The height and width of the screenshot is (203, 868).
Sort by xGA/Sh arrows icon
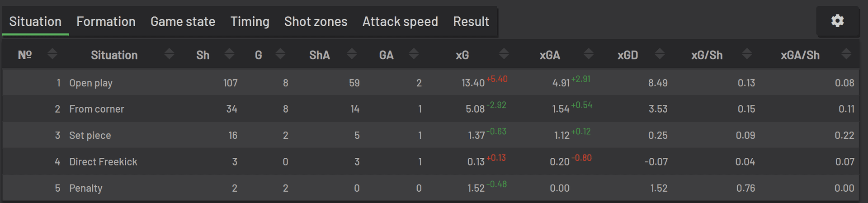(x=846, y=54)
